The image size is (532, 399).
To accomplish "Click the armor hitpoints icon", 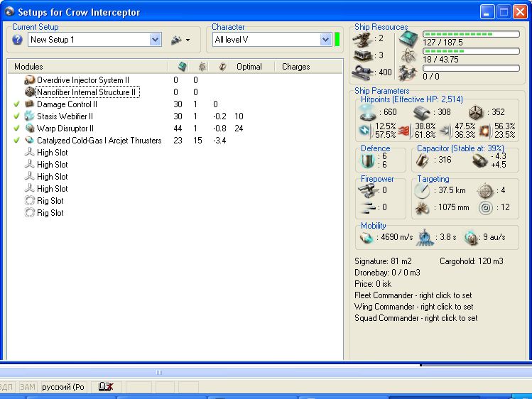I will tap(422, 113).
